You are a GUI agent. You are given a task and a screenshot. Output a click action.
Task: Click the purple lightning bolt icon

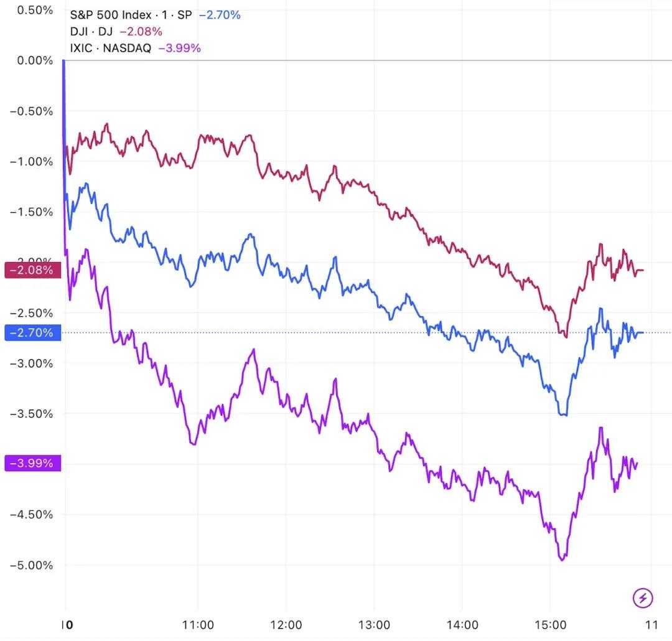tap(643, 599)
